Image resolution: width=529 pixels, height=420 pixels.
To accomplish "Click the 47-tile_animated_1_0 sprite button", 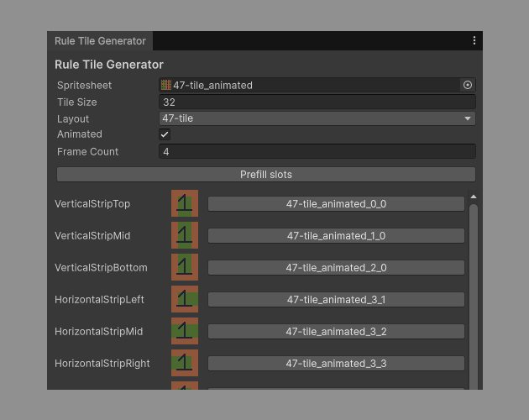I will (x=336, y=236).
